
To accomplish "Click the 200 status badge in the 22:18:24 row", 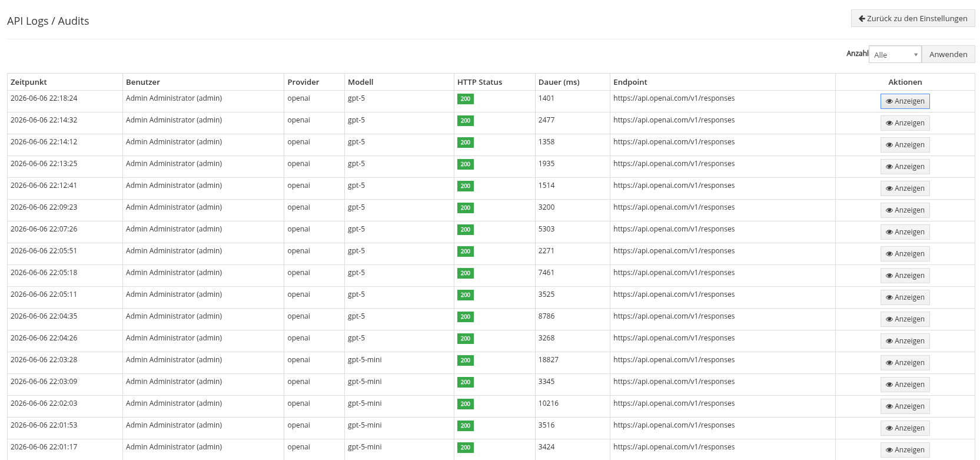I will coord(466,99).
